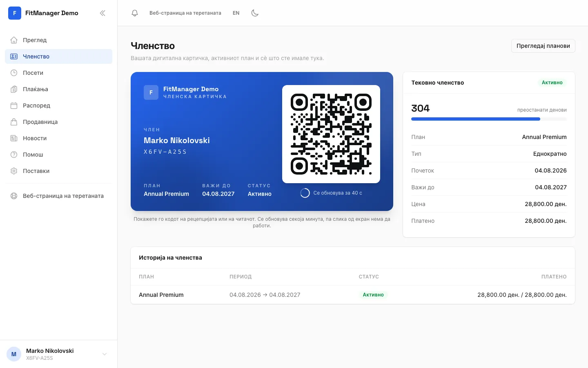Select Распоред in the sidebar
This screenshot has height=368, width=588.
[x=58, y=105]
